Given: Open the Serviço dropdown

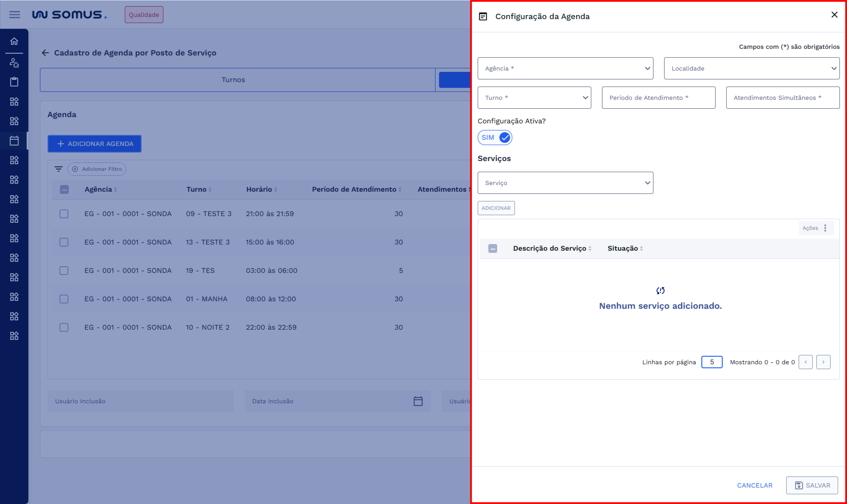Looking at the screenshot, I should 565,183.
